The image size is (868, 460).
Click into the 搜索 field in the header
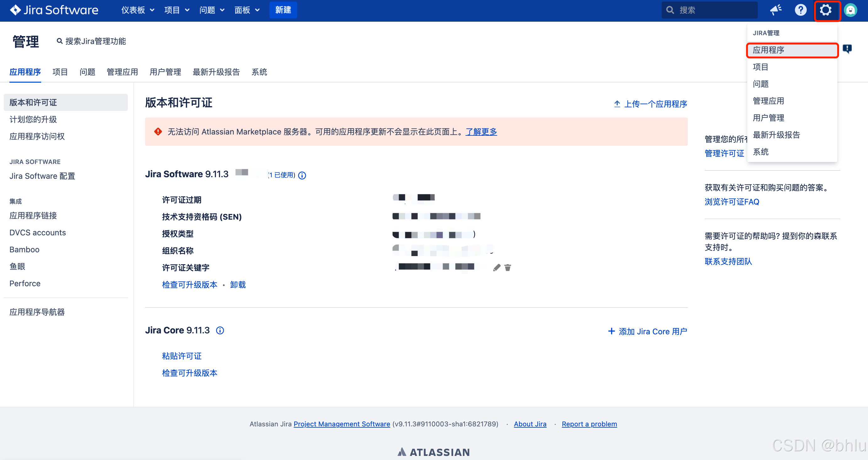pos(710,10)
